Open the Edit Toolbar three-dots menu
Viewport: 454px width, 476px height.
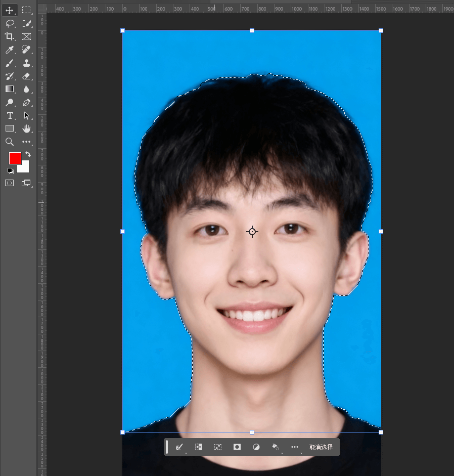point(26,142)
